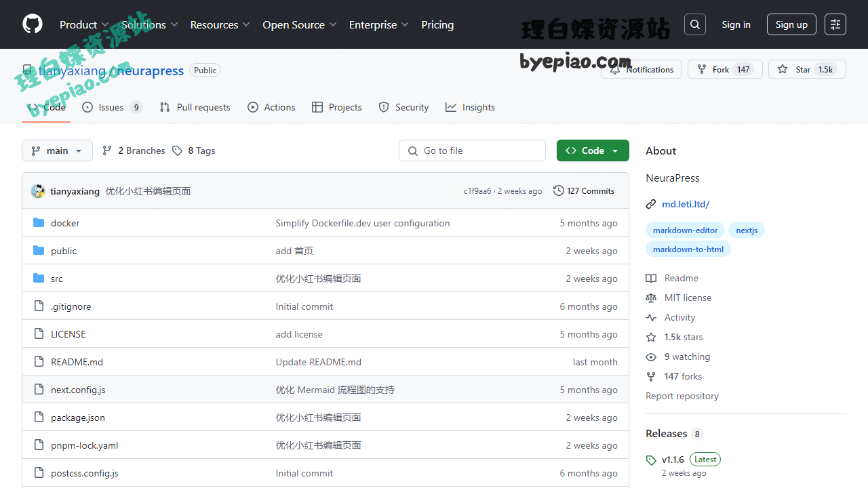The width and height of the screenshot is (868, 488).
Task: Open appearance settings icon in the header
Action: [835, 24]
